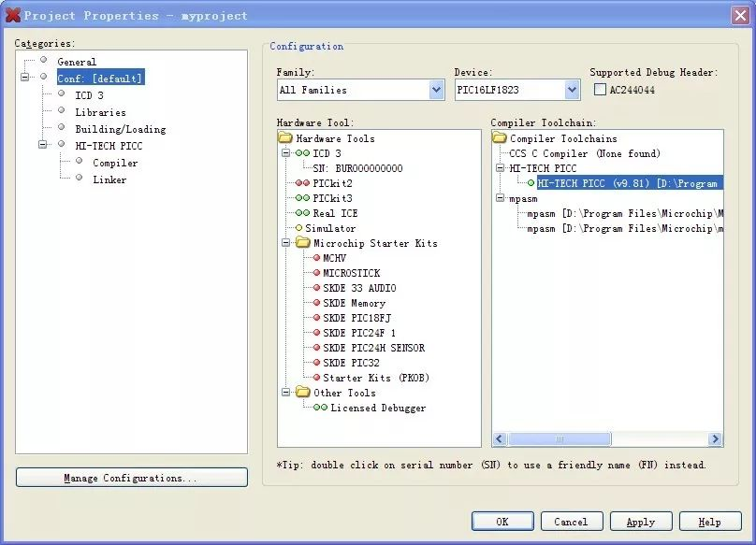Toggle the AC244044 debug header checkbox

point(600,89)
